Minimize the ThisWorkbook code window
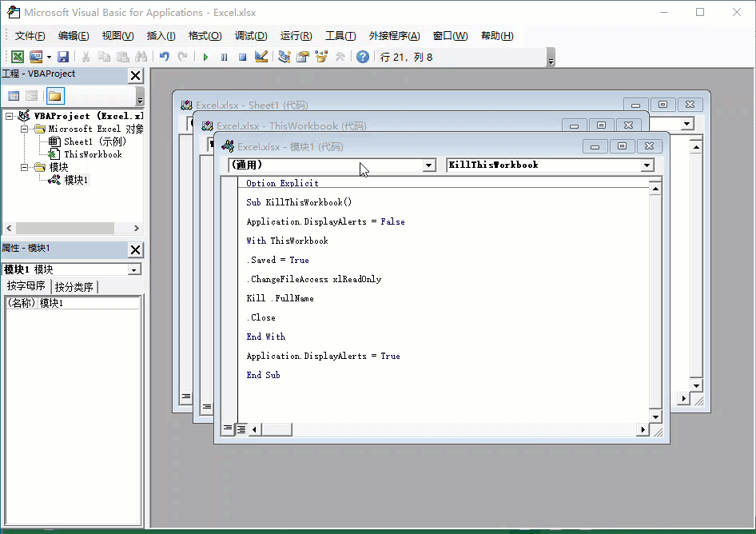 (x=575, y=126)
